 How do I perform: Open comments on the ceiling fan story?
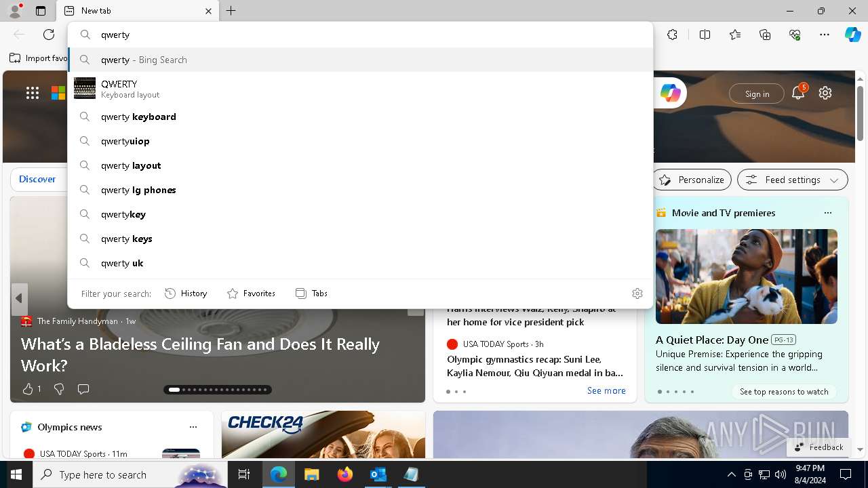click(83, 388)
